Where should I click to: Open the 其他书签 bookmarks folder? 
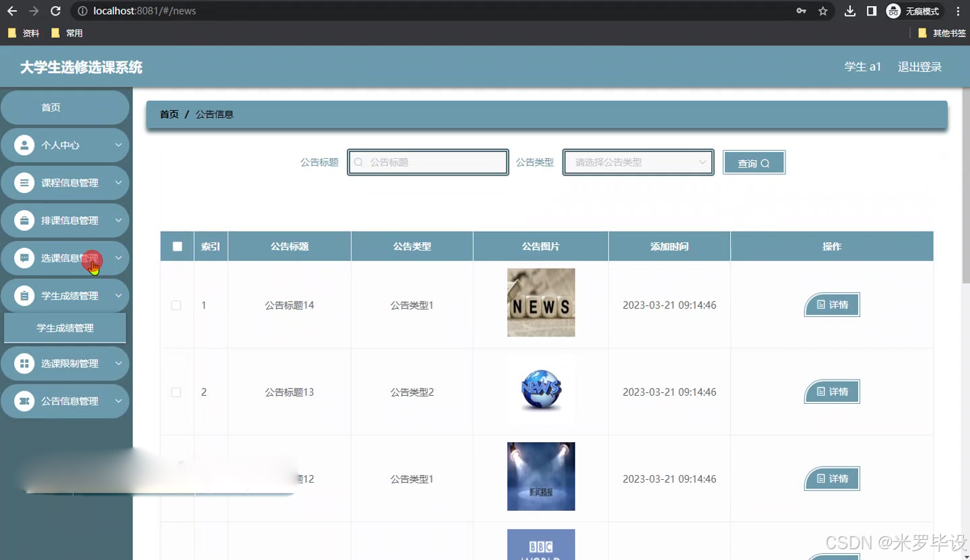(x=942, y=33)
